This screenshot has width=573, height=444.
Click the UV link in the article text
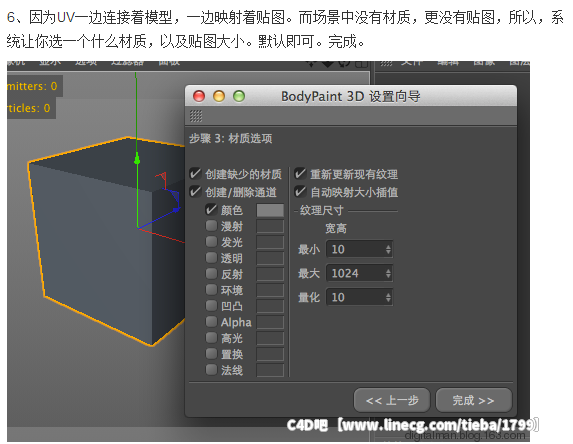click(x=66, y=17)
